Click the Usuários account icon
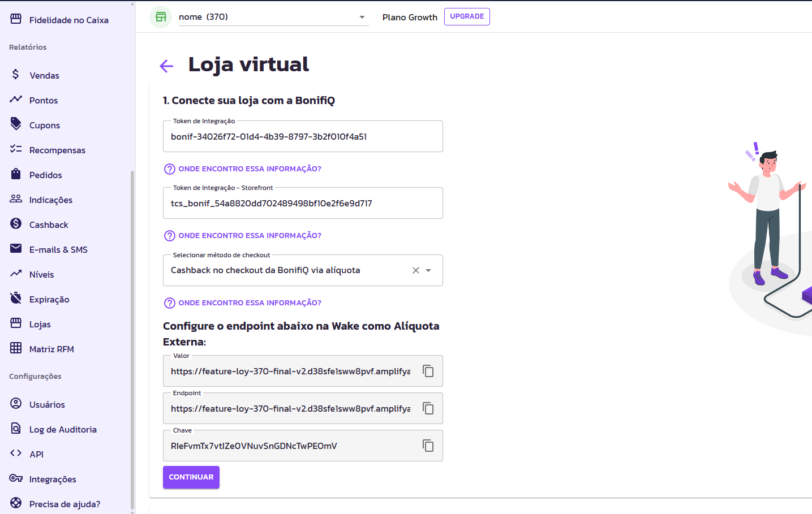Image resolution: width=812 pixels, height=514 pixels. click(16, 404)
